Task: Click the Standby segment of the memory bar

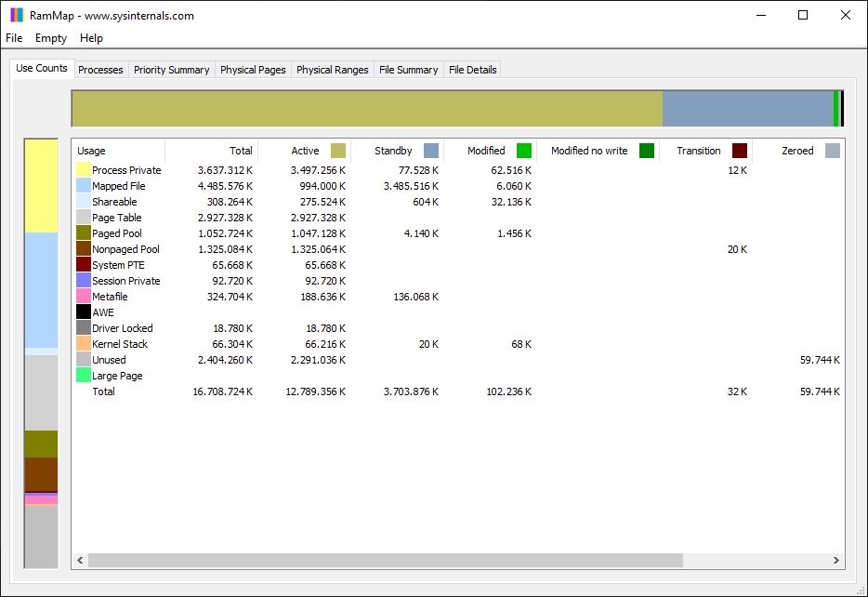Action: [748, 109]
